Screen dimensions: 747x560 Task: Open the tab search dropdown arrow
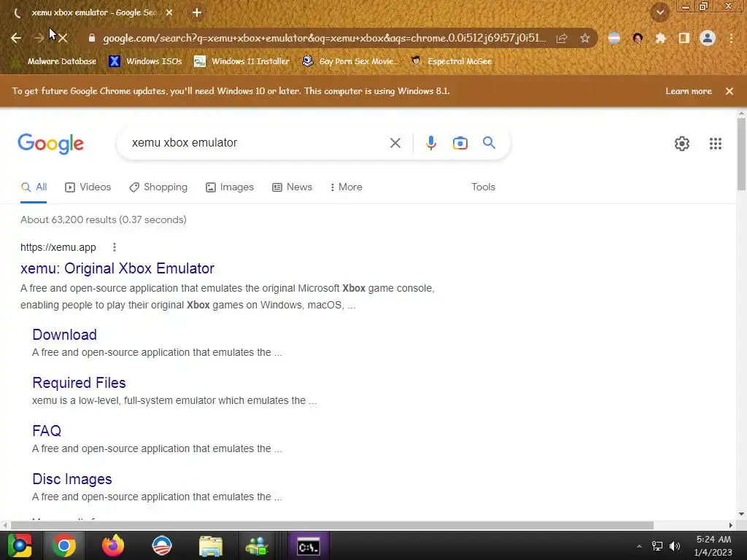click(660, 13)
